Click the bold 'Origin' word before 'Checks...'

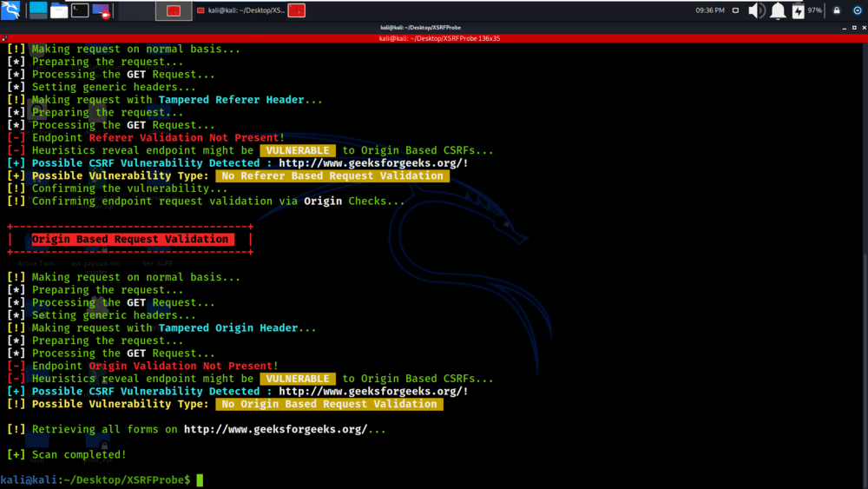coord(323,201)
